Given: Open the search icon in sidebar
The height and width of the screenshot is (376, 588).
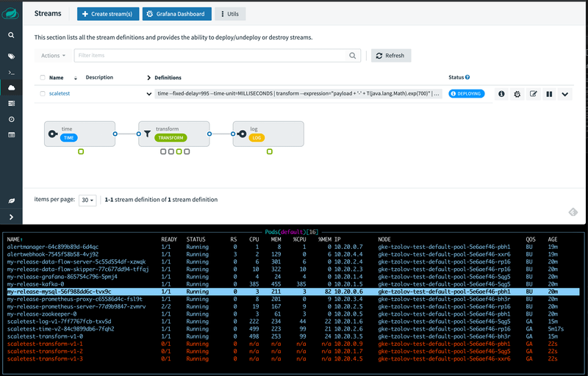Looking at the screenshot, I should [x=11, y=35].
